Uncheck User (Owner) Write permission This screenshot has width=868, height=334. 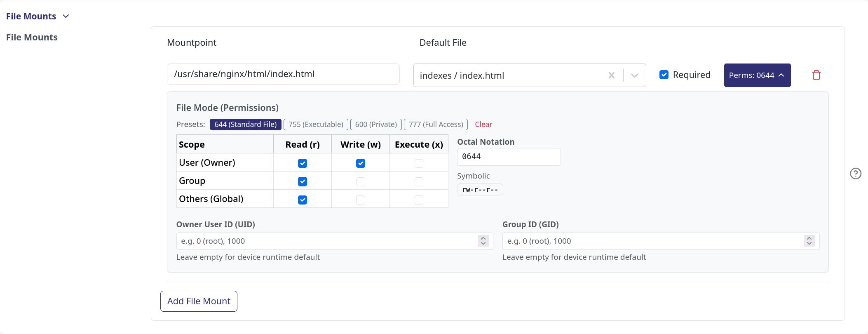pyautogui.click(x=361, y=163)
